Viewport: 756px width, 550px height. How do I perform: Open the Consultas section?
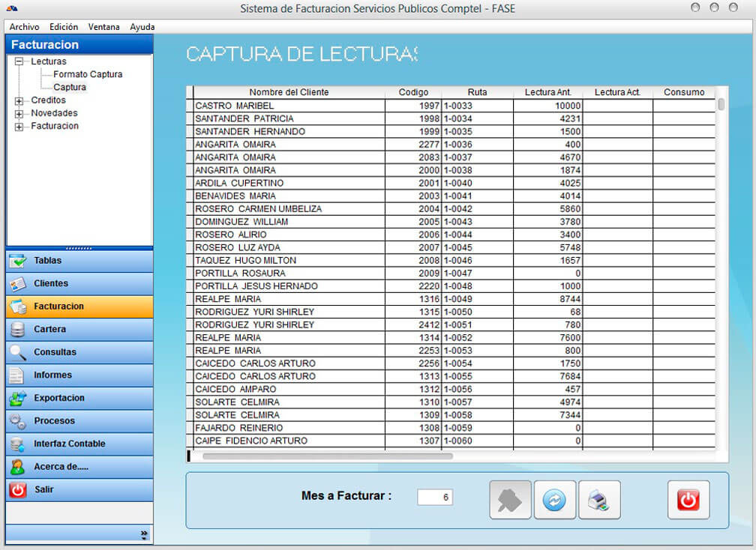[79, 352]
